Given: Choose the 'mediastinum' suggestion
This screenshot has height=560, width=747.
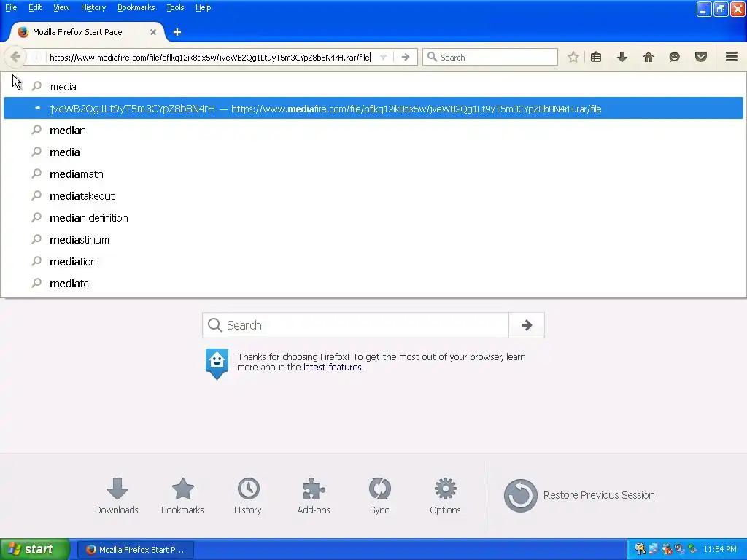Looking at the screenshot, I should pos(373,239).
